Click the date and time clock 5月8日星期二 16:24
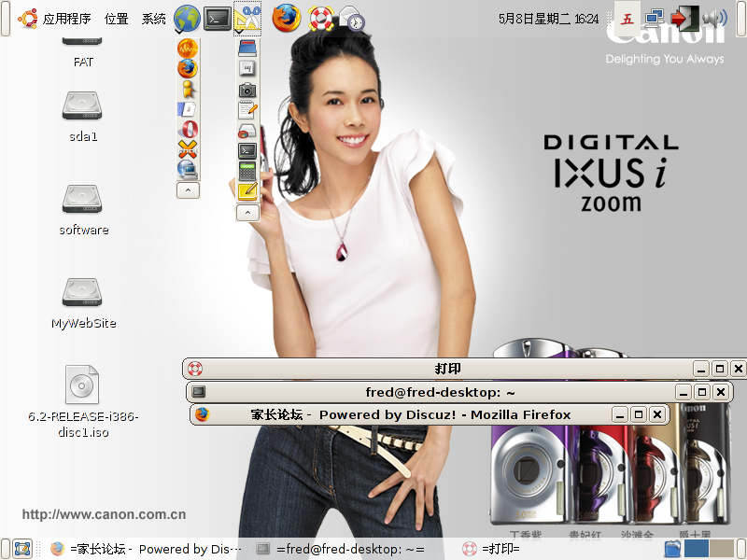Image resolution: width=747 pixels, height=560 pixels. (548, 19)
